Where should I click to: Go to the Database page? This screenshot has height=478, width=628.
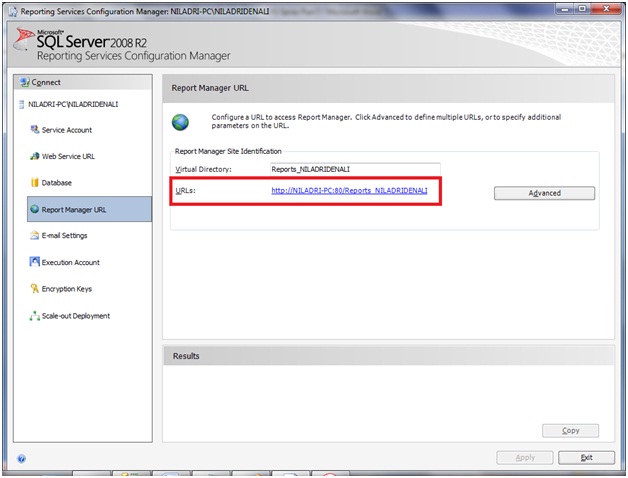pos(56,183)
